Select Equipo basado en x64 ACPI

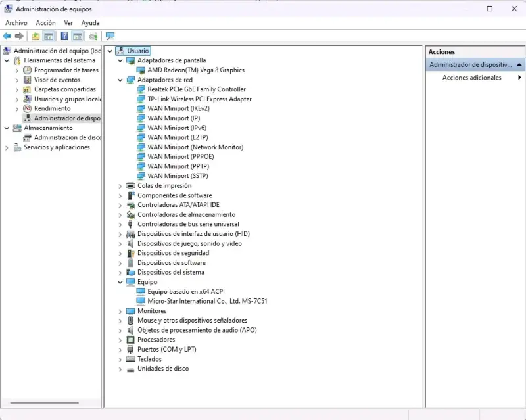pyautogui.click(x=186, y=292)
